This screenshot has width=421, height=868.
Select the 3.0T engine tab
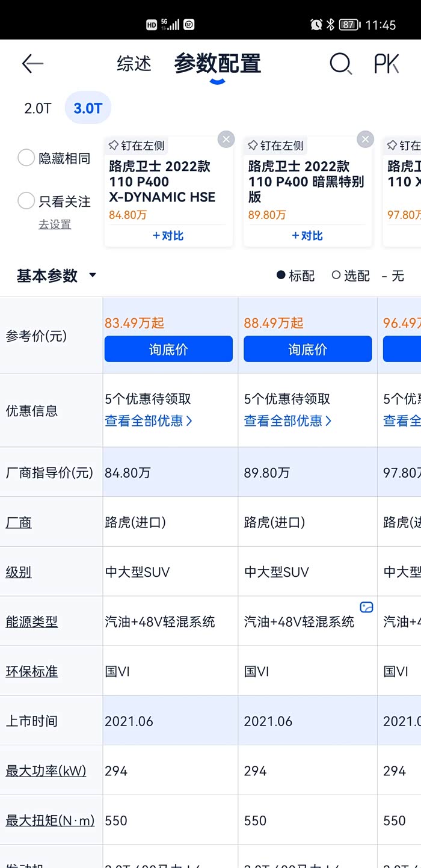point(88,109)
